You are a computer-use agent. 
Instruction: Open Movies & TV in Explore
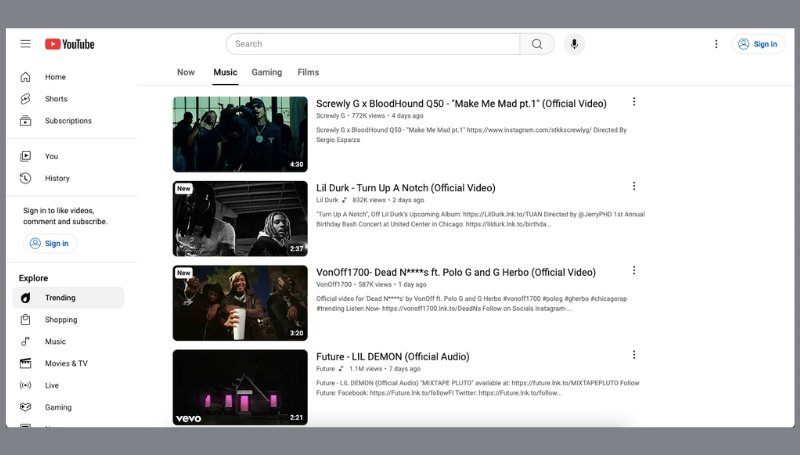click(68, 363)
